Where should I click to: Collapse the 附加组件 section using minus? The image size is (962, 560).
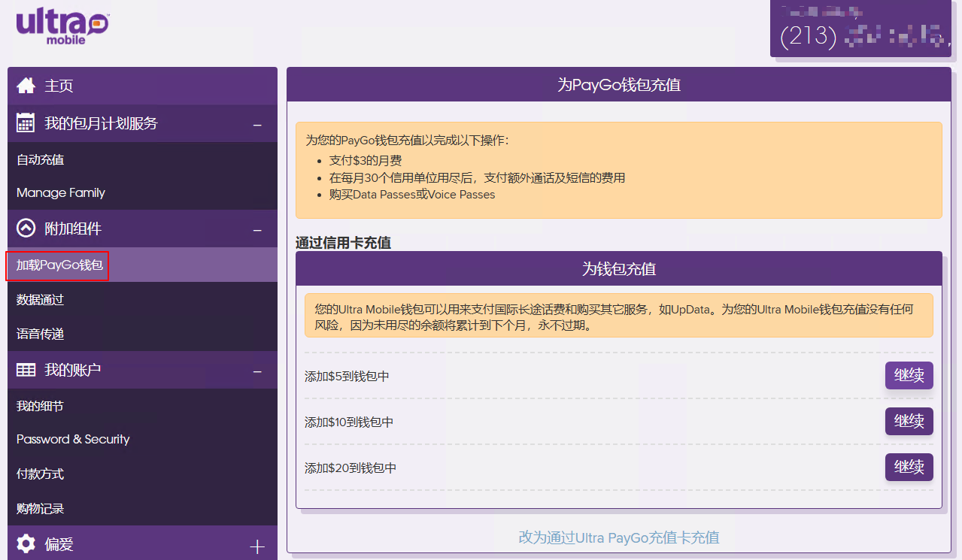(257, 230)
